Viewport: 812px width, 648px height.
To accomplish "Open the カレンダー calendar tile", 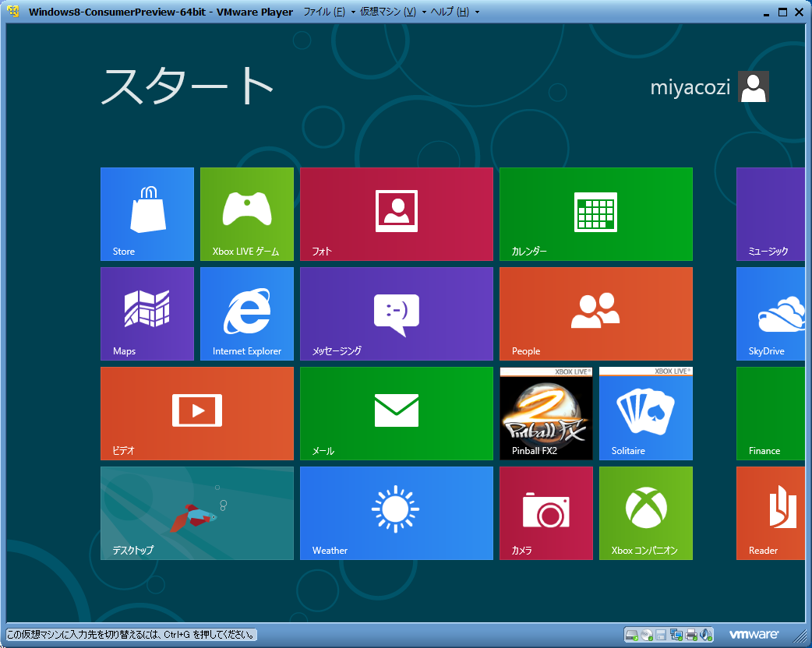I will pos(596,213).
